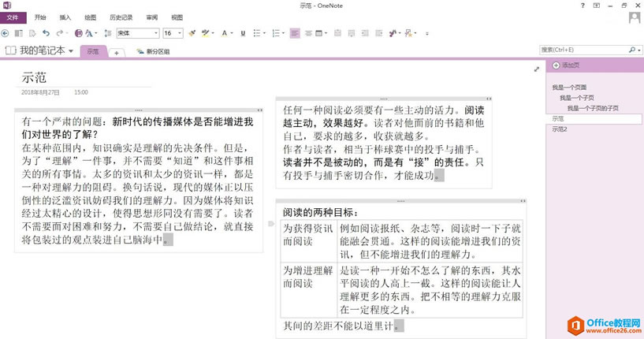Click inside the 搜索(Ctrl+E) search box
This screenshot has width=644, height=339.
tap(583, 50)
